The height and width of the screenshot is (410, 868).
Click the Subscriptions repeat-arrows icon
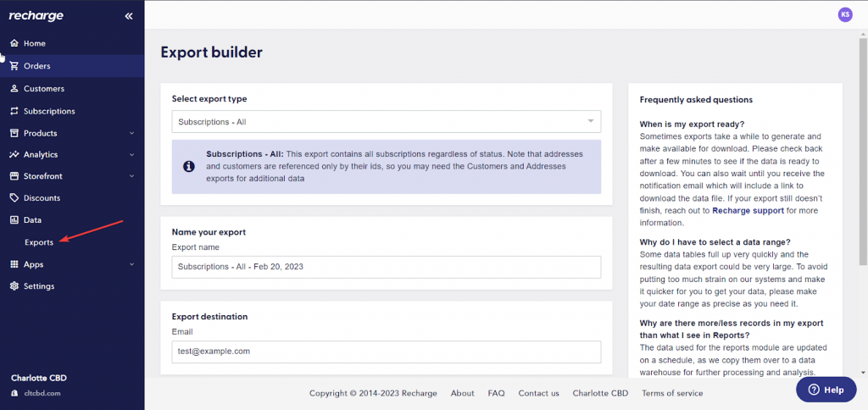click(14, 111)
